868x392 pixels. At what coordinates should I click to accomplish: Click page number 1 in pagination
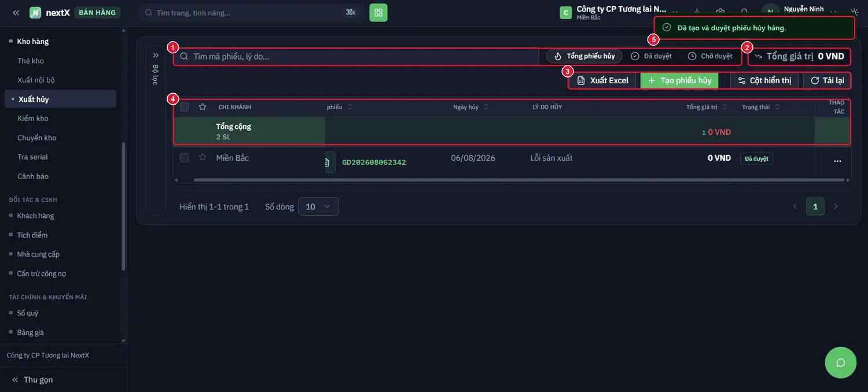815,206
